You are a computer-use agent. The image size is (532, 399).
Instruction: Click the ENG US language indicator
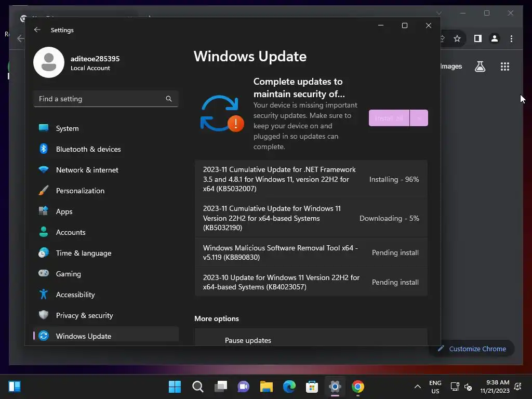[x=435, y=387]
